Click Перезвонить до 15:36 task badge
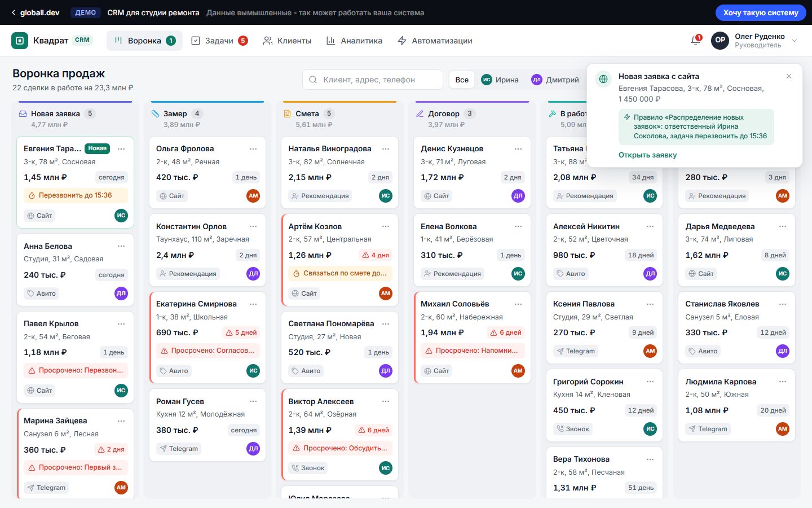The image size is (812, 508). coord(76,195)
